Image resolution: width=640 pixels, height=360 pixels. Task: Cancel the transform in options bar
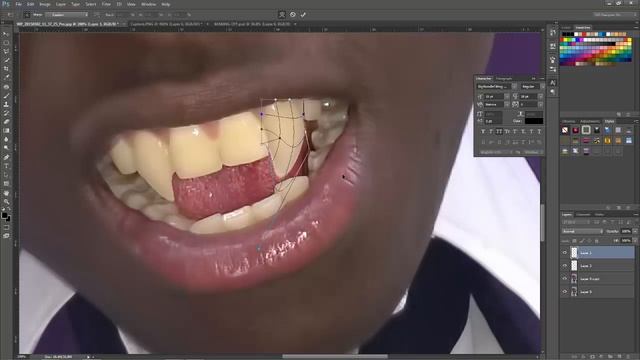[293, 15]
